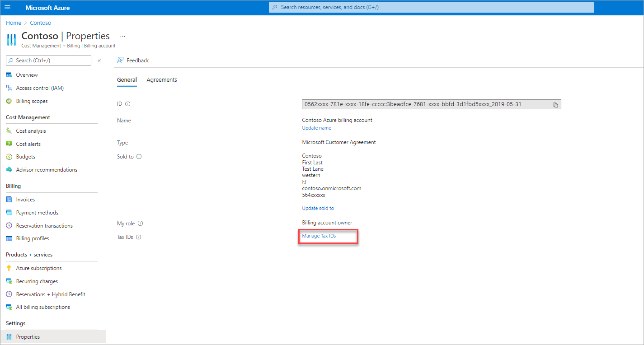
Task: Copy the billing account ID to clipboard
Action: [x=555, y=105]
